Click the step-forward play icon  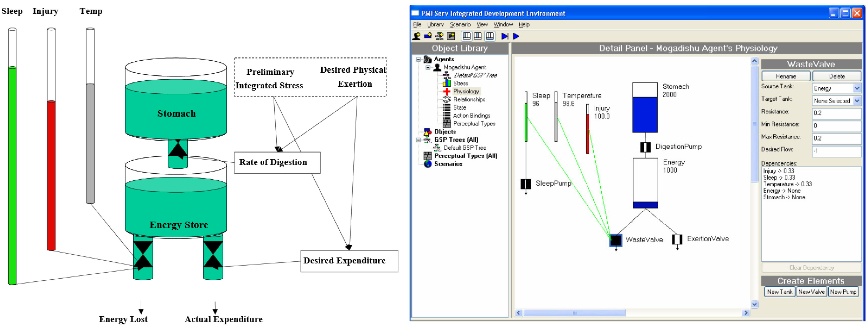505,36
